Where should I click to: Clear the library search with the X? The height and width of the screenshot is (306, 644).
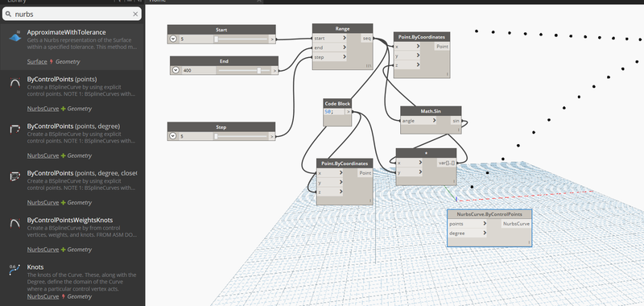point(135,14)
